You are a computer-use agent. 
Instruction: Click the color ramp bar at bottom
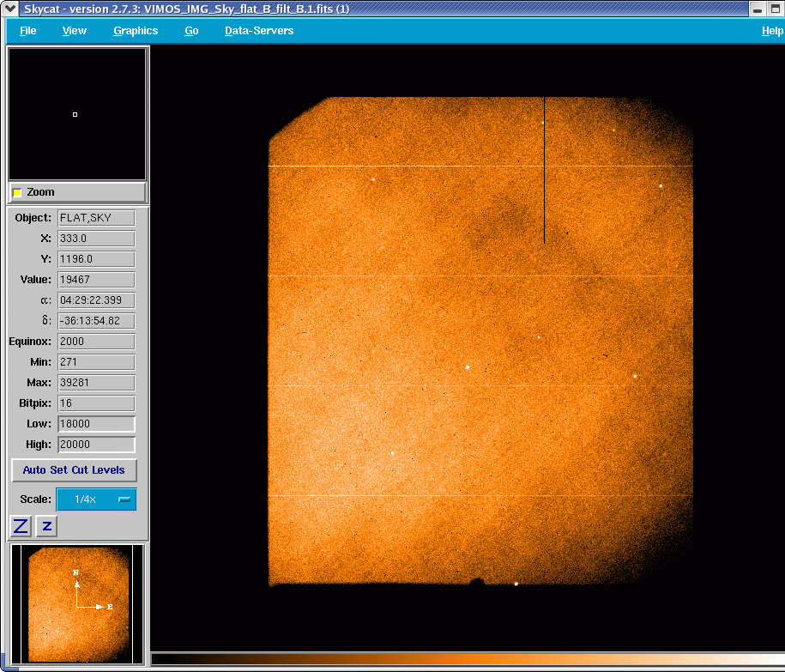468,658
